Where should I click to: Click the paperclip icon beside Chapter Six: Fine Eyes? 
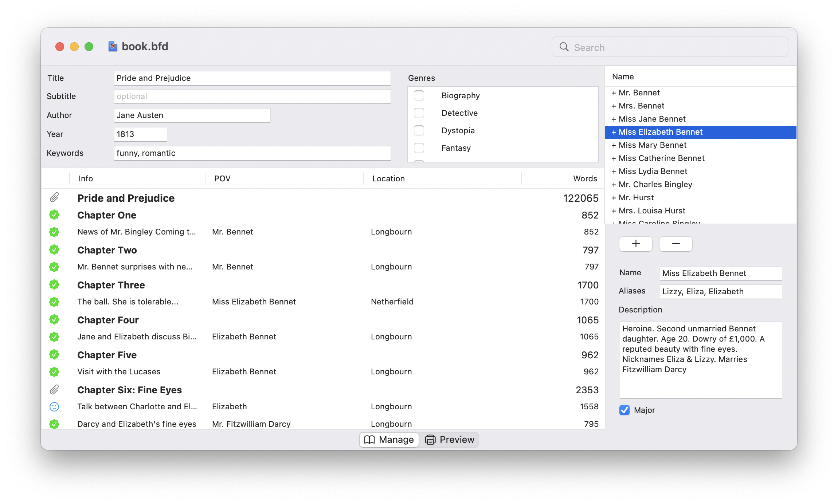[x=54, y=390]
